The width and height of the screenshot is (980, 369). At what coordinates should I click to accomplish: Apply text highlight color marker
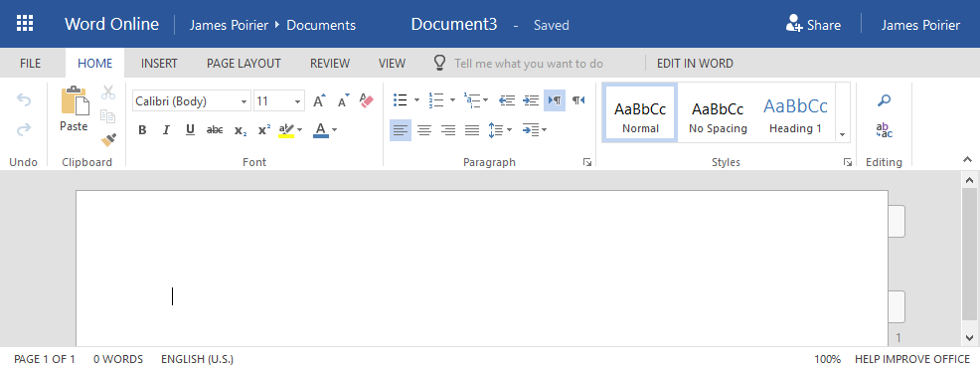click(x=286, y=130)
